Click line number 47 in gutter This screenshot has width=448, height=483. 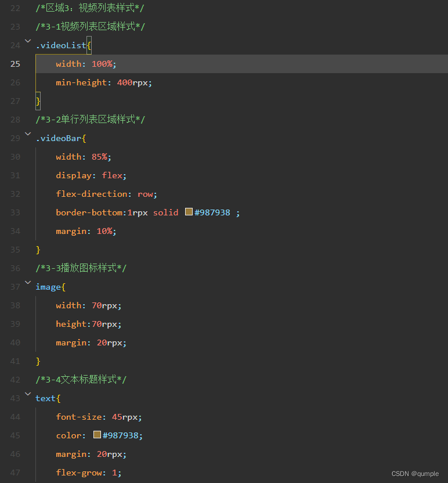pos(15,473)
